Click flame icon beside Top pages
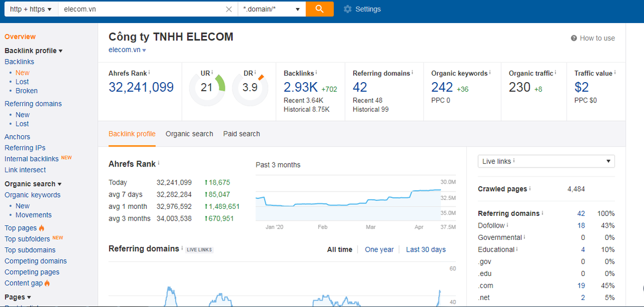Image resolution: width=644 pixels, height=307 pixels. point(42,228)
